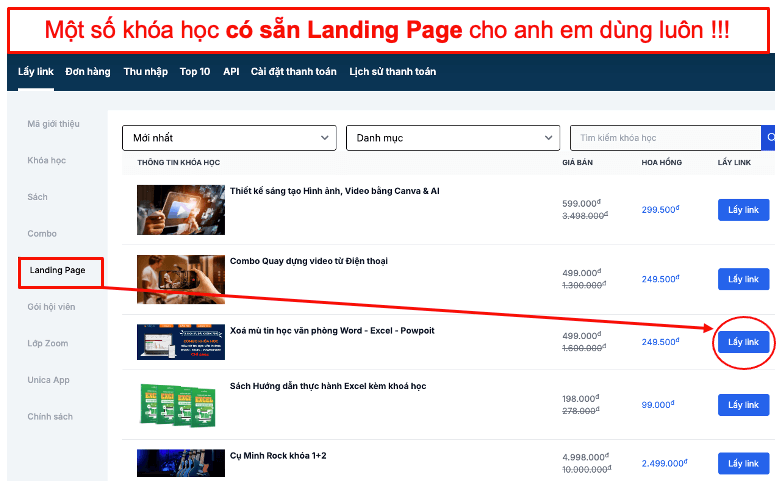Select Unica App in sidebar
The image size is (778, 481).
coord(49,380)
